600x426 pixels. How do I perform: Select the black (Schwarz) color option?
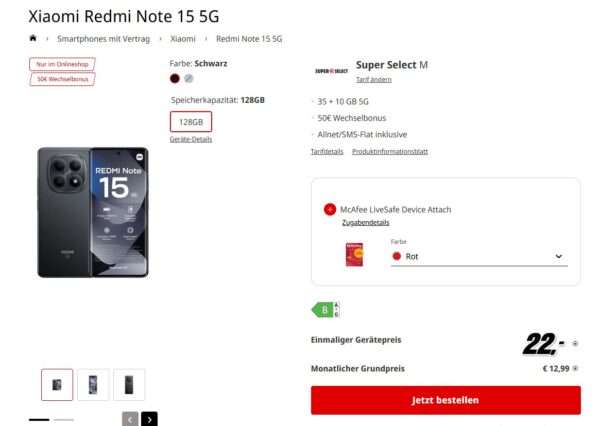click(x=175, y=78)
